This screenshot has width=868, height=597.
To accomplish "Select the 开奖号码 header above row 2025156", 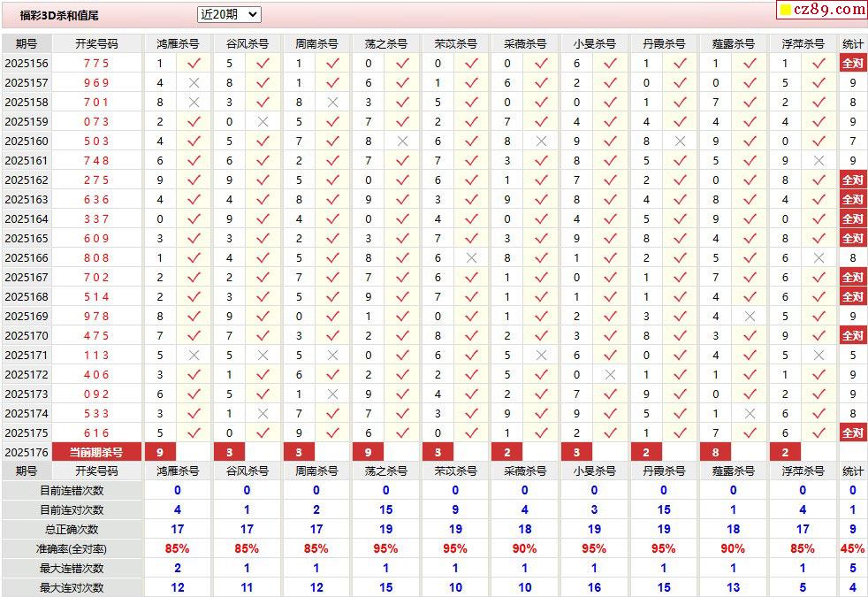I will 96,43.
